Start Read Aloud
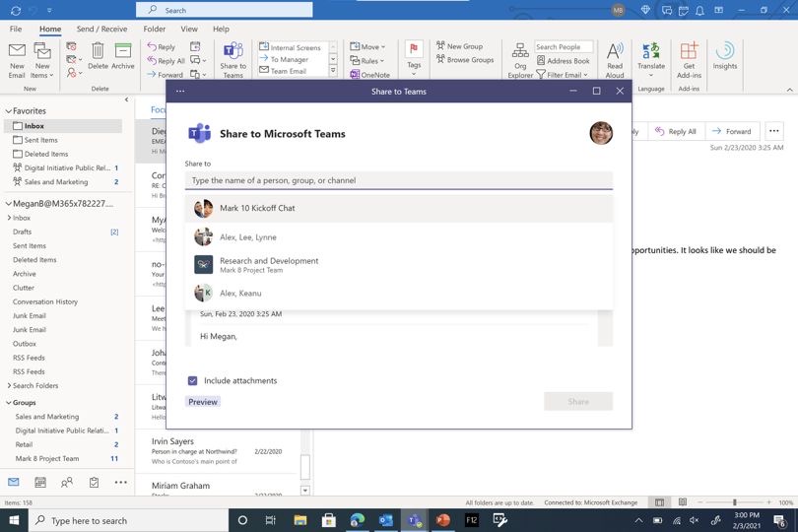Viewport: 798px width, 532px height. 615,60
